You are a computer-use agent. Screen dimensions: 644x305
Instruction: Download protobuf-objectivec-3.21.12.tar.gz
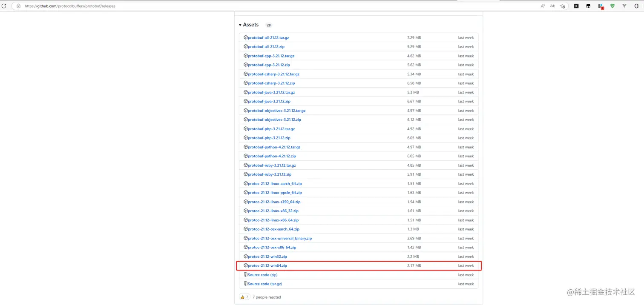coord(277,111)
